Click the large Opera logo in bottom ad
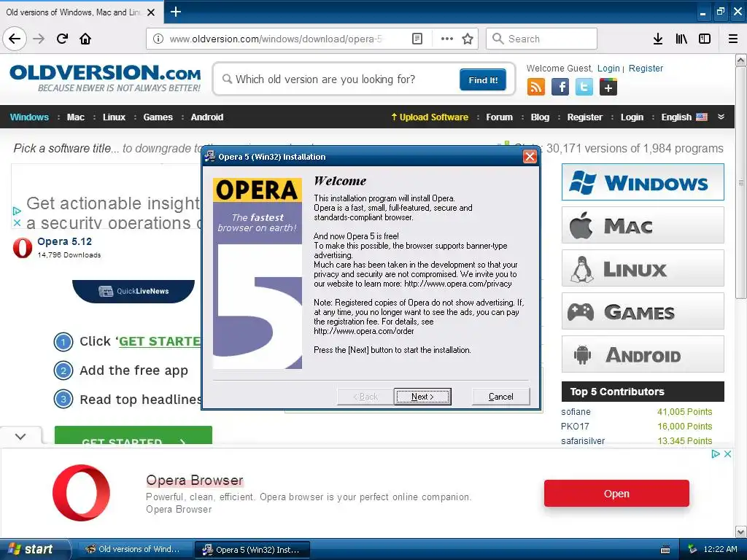 click(x=81, y=493)
